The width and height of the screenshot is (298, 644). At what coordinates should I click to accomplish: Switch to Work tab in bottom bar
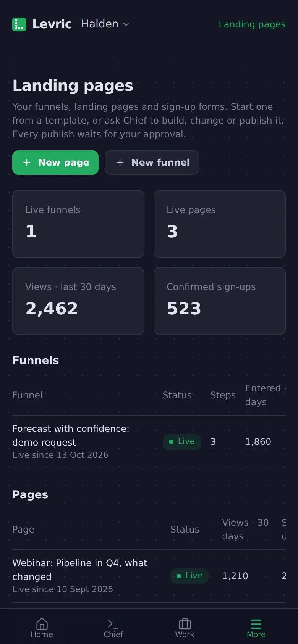tap(185, 628)
